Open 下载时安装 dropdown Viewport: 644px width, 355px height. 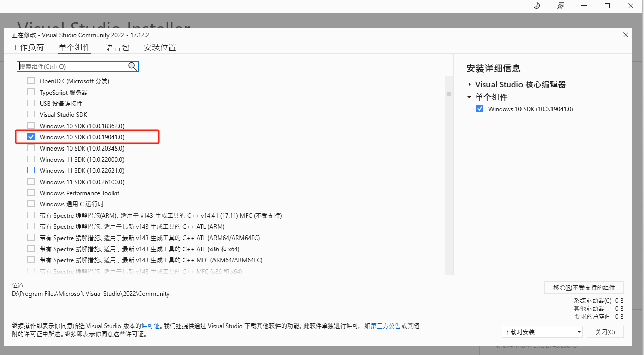coord(542,332)
